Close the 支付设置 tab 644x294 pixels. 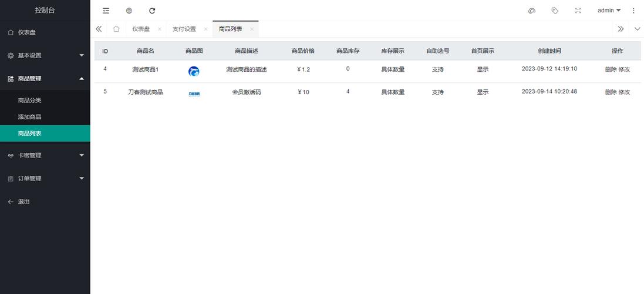[x=206, y=29]
